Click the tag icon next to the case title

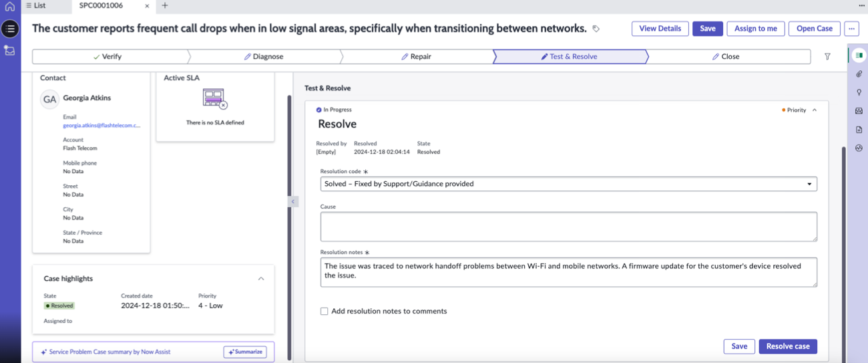click(596, 29)
